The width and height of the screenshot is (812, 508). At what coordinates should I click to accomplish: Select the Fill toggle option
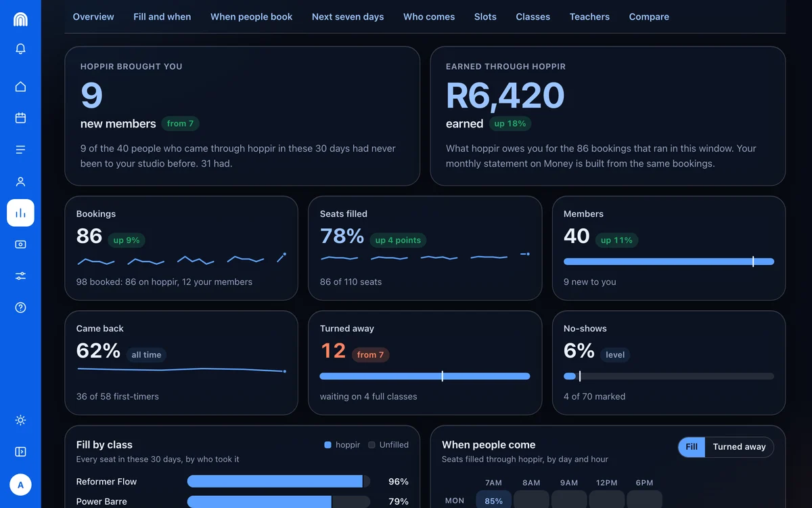tap(692, 447)
